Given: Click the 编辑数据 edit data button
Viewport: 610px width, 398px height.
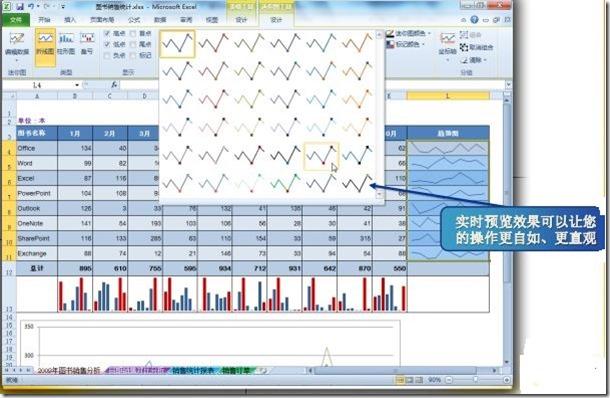Looking at the screenshot, I should [x=17, y=46].
